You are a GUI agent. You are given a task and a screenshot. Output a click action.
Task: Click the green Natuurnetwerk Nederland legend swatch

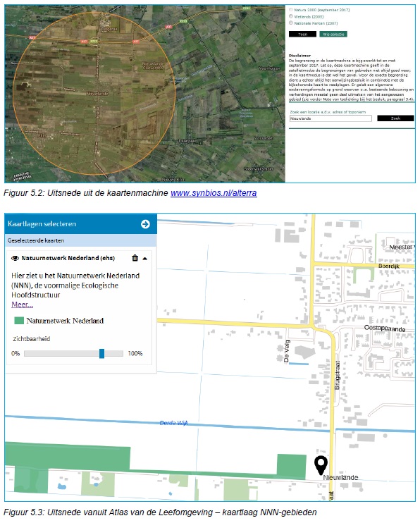point(19,321)
